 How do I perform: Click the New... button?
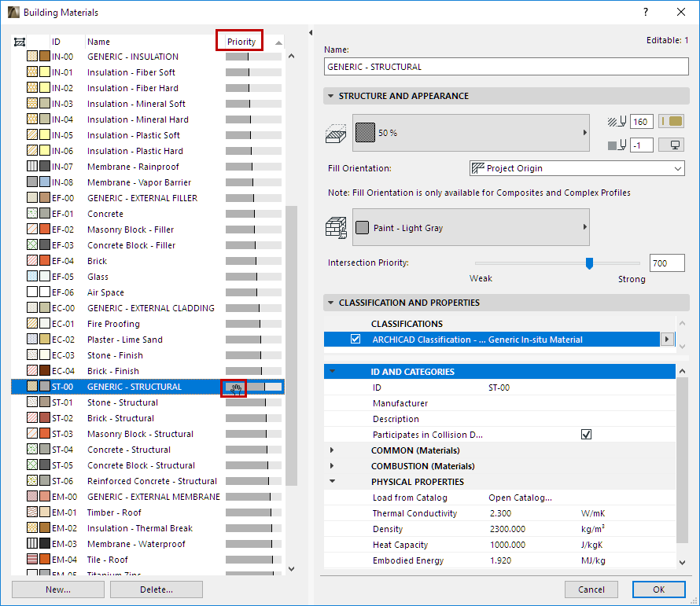[58, 589]
